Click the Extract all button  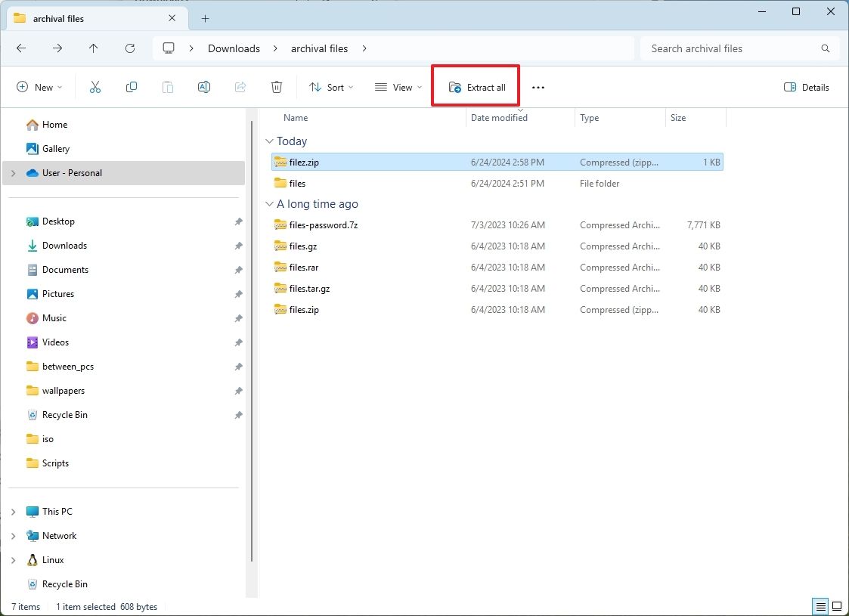(x=475, y=87)
